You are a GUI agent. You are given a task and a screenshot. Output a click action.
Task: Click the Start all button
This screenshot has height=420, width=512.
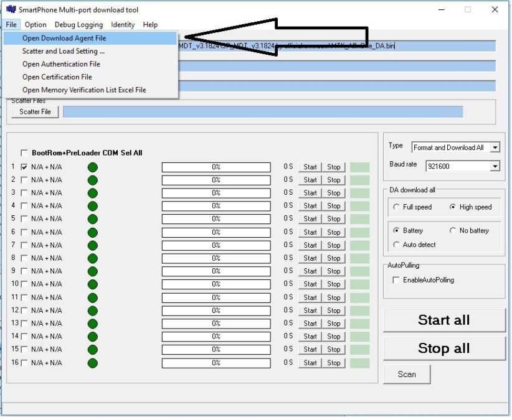444,320
